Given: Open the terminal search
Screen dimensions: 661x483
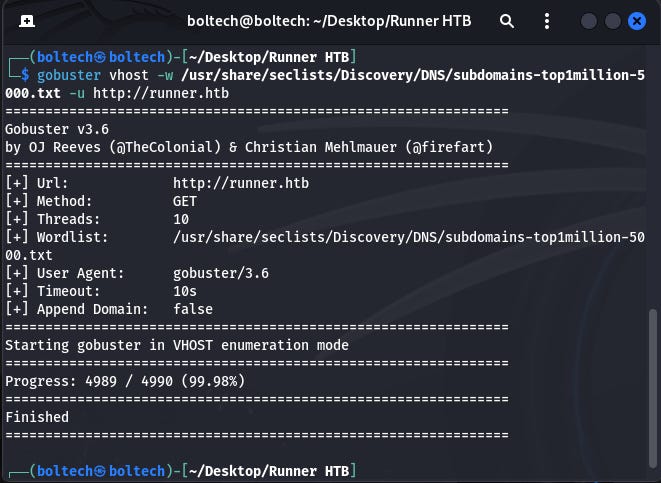Looking at the screenshot, I should pyautogui.click(x=507, y=21).
